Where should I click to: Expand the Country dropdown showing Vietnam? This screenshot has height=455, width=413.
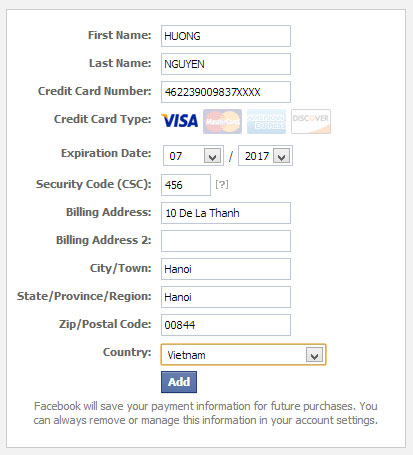243,355
